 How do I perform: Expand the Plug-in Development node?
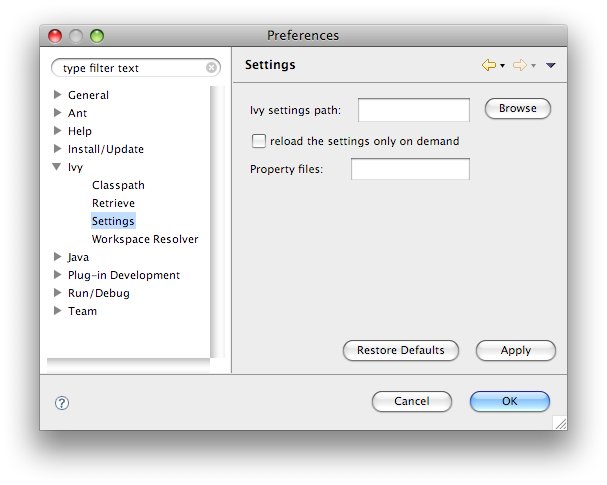coord(58,275)
